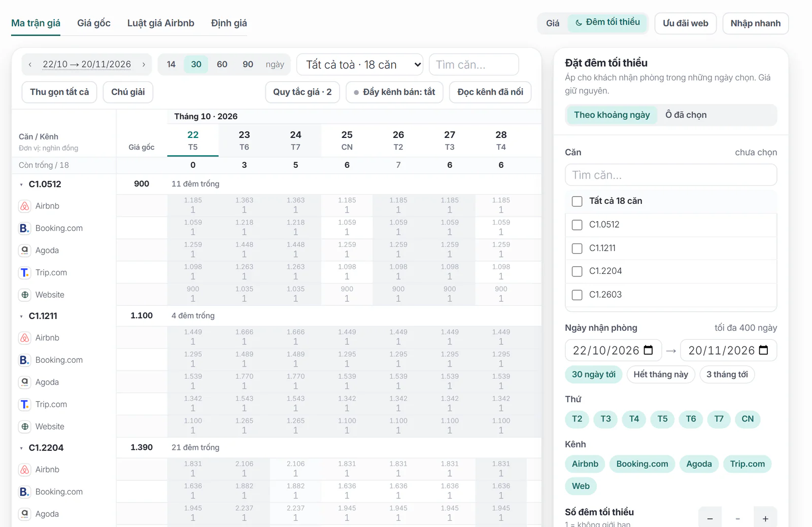Click the Website globe icon under C1.1211
This screenshot has width=812, height=527.
click(25, 427)
